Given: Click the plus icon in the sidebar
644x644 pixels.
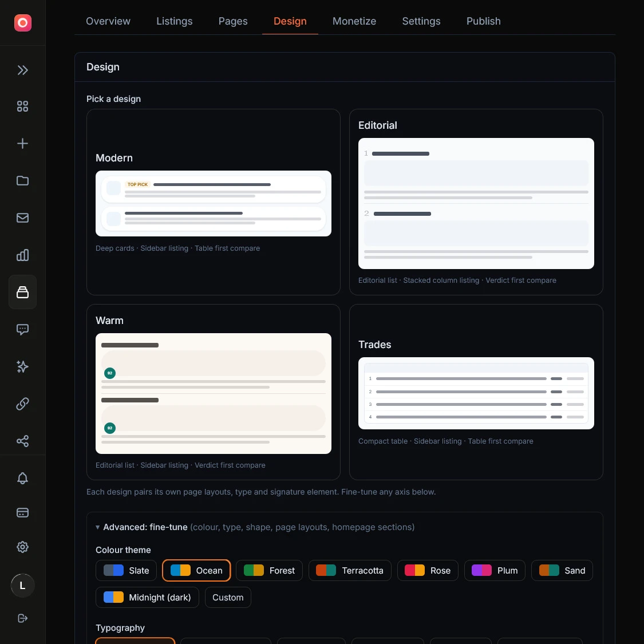Looking at the screenshot, I should coord(22,143).
